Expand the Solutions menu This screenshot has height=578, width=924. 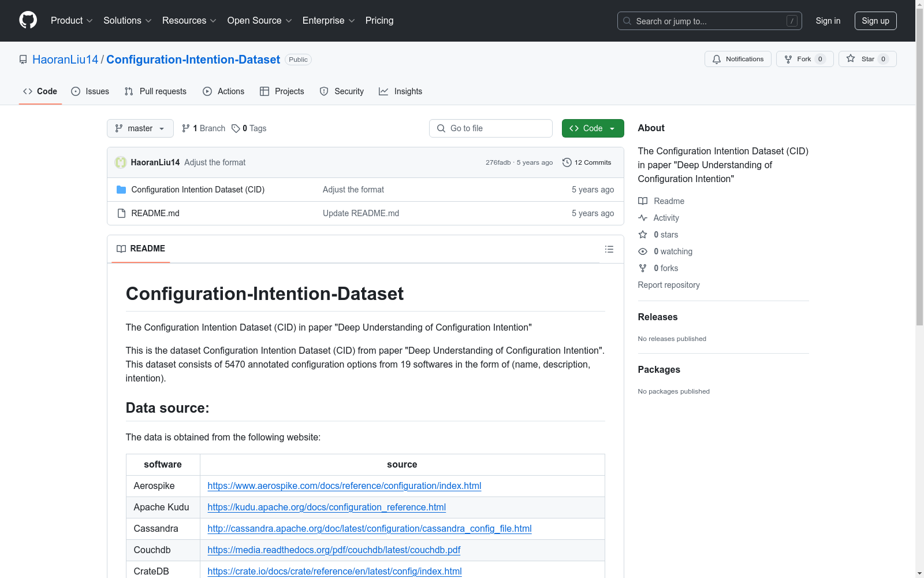click(x=128, y=21)
